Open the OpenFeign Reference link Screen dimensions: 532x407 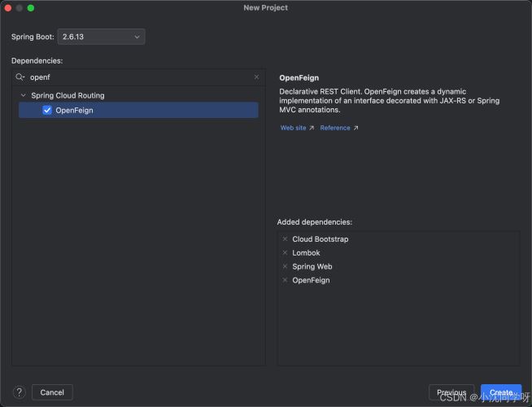tap(338, 128)
